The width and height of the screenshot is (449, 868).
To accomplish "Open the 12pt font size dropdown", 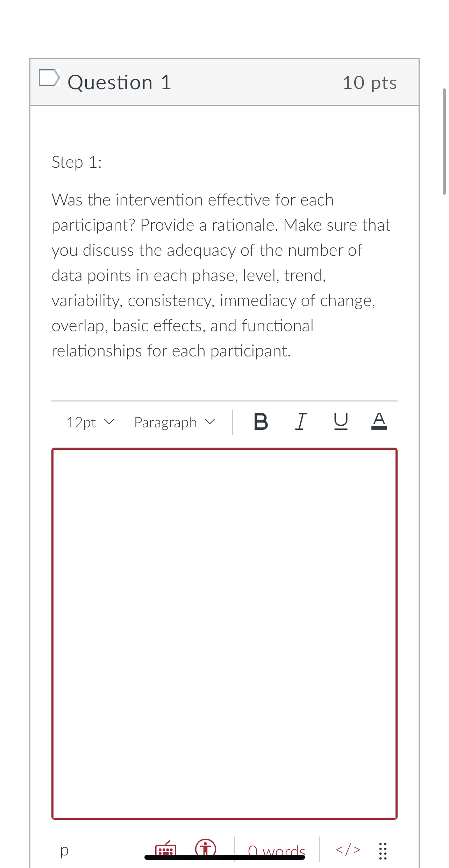I will tap(89, 422).
